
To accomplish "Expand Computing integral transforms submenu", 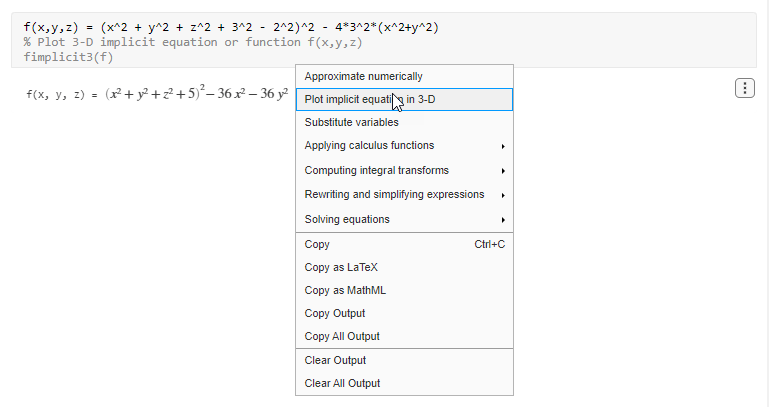I will [x=376, y=170].
